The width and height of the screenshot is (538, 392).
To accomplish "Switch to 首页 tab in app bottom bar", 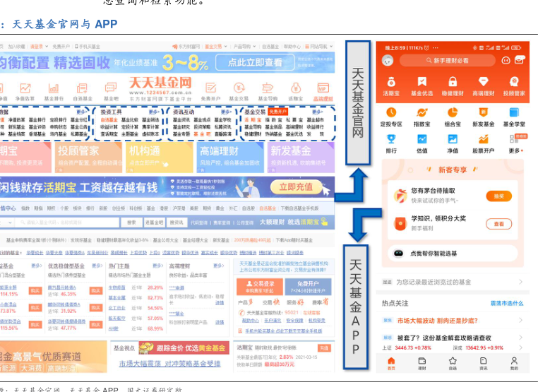I will click(391, 364).
